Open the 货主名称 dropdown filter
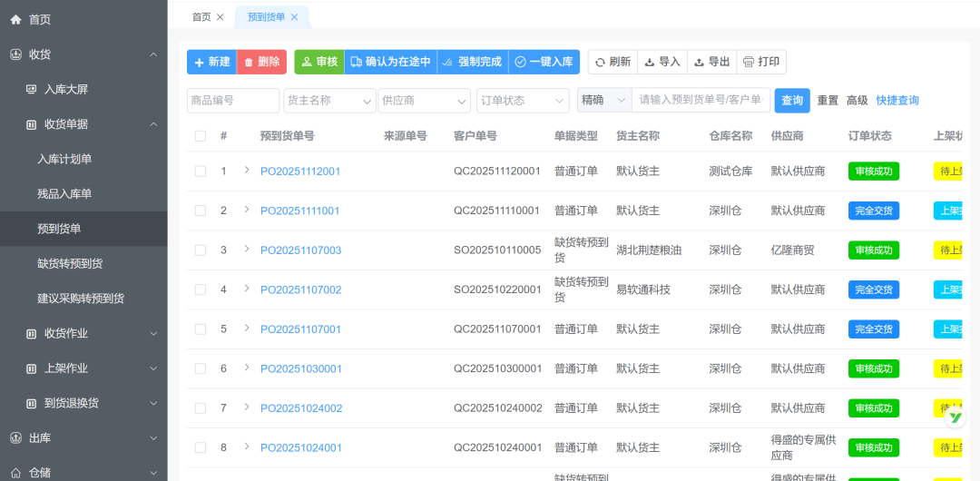Screen dimensions: 980x481 (x=329, y=101)
